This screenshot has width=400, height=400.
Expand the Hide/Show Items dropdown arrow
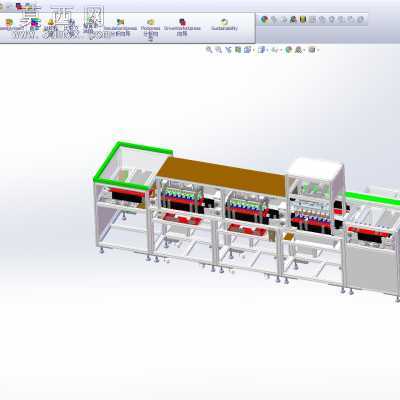click(281, 50)
